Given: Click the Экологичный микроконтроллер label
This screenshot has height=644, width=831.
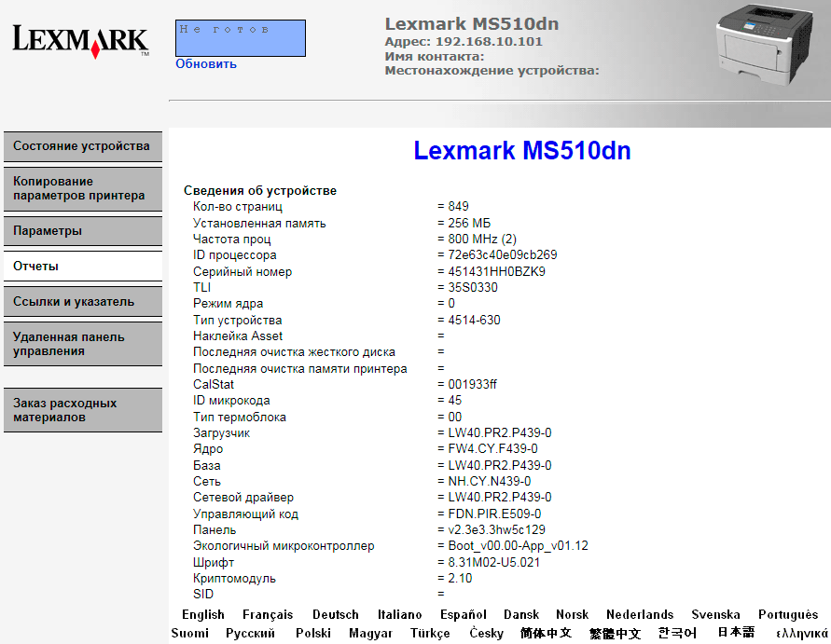Looking at the screenshot, I should 284,546.
